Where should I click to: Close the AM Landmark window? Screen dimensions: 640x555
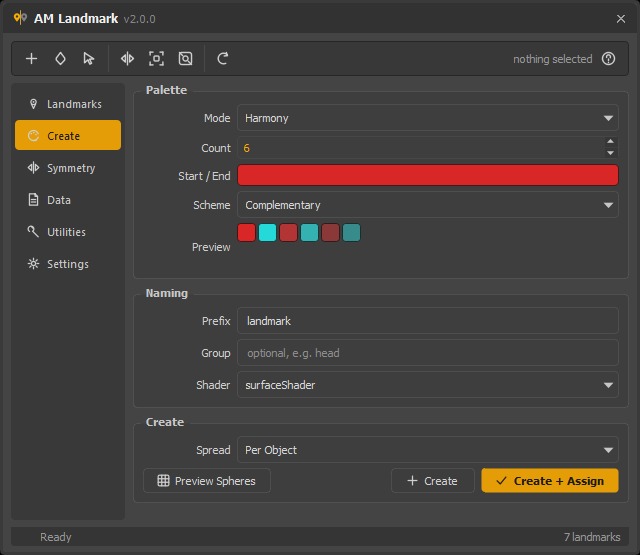(x=621, y=19)
